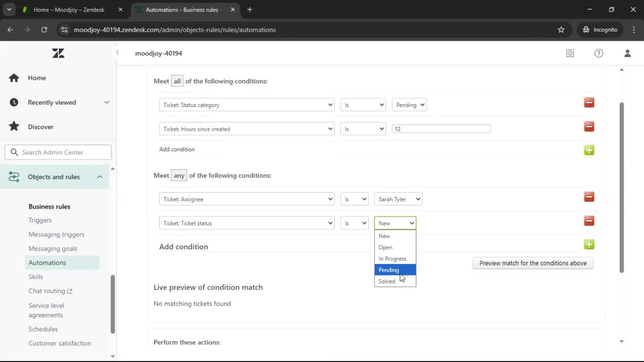Open Triggers page
The width and height of the screenshot is (644, 362).
40,220
